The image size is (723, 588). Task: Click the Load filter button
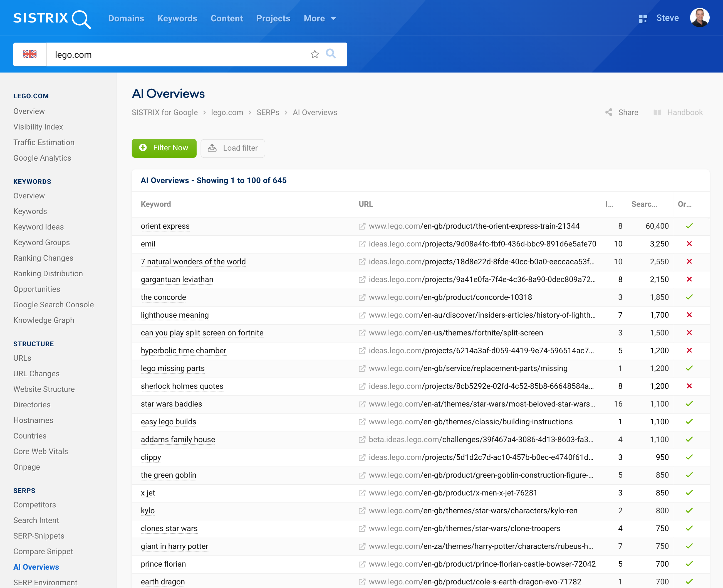pyautogui.click(x=233, y=148)
